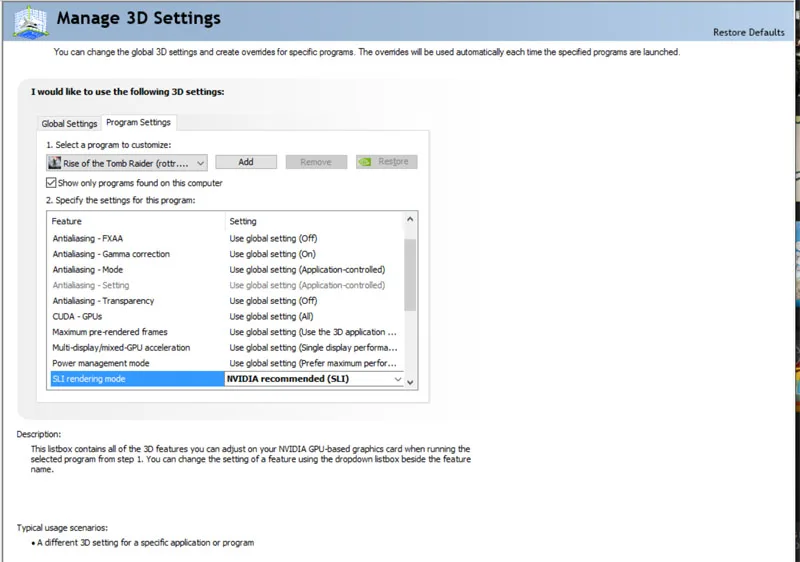This screenshot has width=800, height=562.
Task: Click the settings list scroll-down arrow
Action: click(x=410, y=380)
